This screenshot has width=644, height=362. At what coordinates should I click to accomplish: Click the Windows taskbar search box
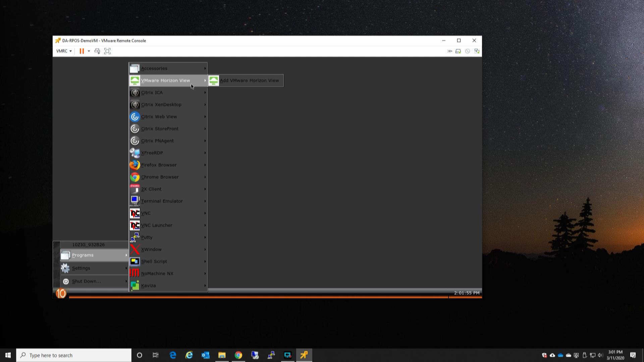pyautogui.click(x=74, y=355)
